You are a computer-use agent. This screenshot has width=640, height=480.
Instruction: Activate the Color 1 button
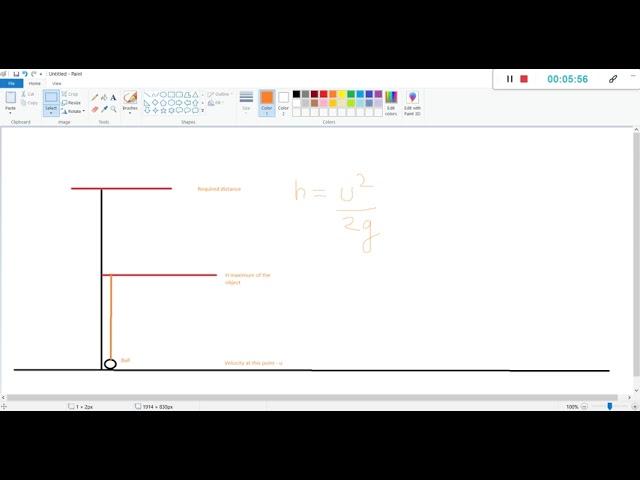(267, 103)
